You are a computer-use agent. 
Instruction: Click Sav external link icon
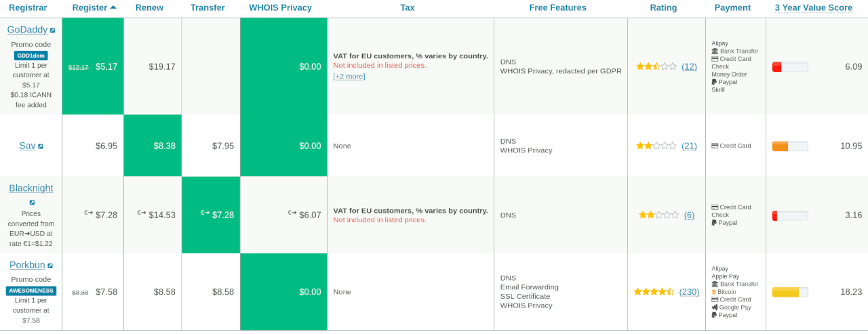[41, 146]
